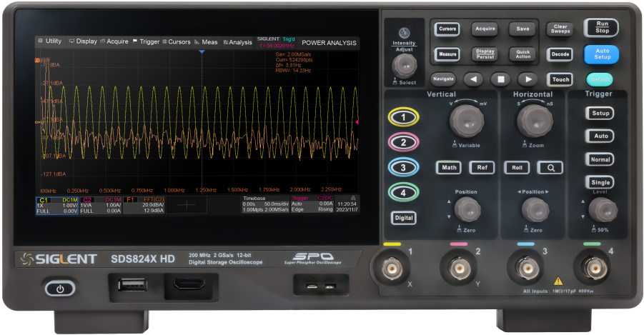The height and width of the screenshot is (335, 644).
Task: Open the on-screen Cursors menu
Action: pyautogui.click(x=177, y=41)
